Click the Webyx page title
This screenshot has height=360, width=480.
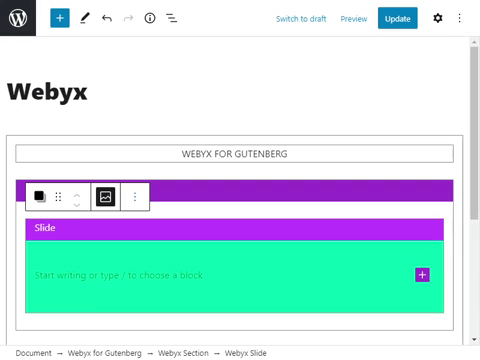[47, 92]
